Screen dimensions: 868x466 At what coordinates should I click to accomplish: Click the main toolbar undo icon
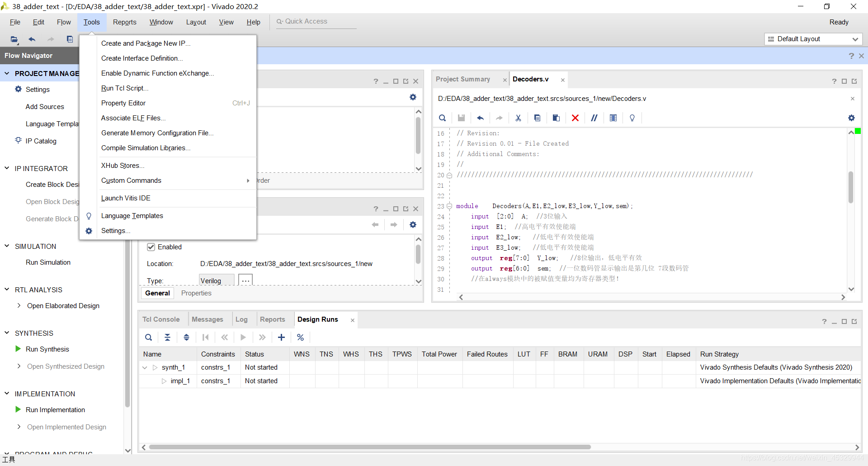32,39
